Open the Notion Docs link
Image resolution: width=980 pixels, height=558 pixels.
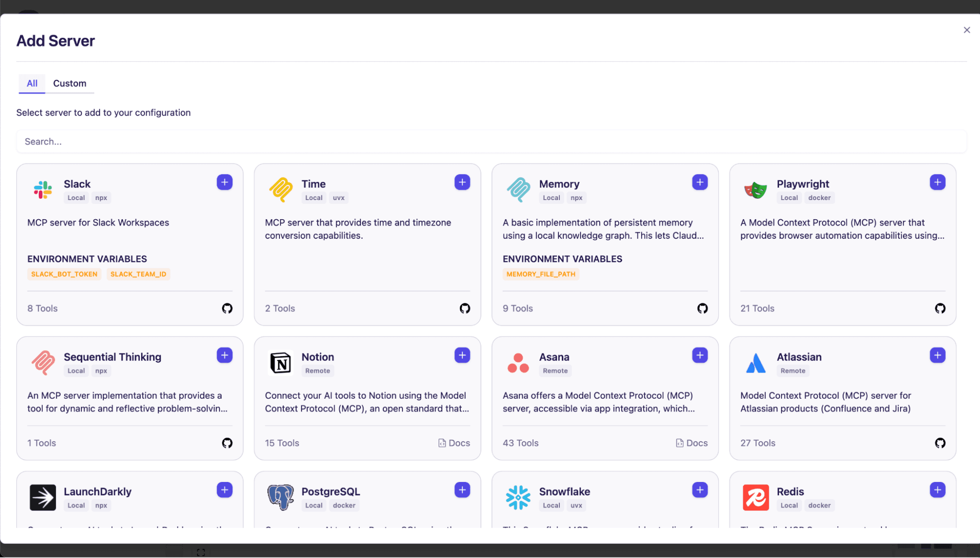[454, 443]
